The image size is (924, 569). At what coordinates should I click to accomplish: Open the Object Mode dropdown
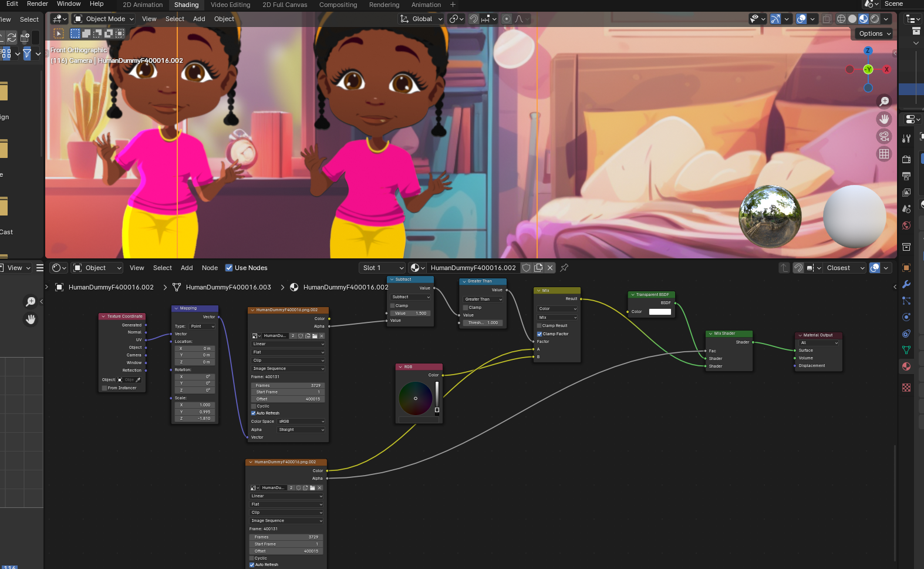(103, 19)
